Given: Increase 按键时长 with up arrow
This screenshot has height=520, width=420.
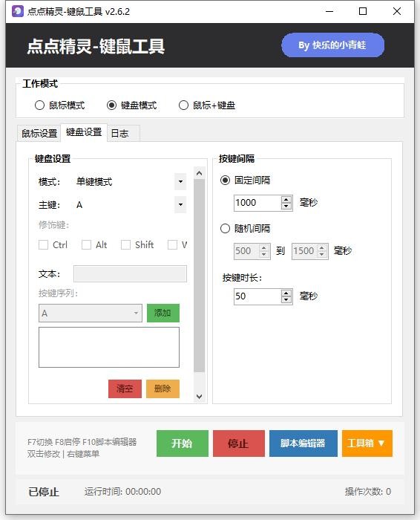Looking at the screenshot, I should (x=286, y=293).
